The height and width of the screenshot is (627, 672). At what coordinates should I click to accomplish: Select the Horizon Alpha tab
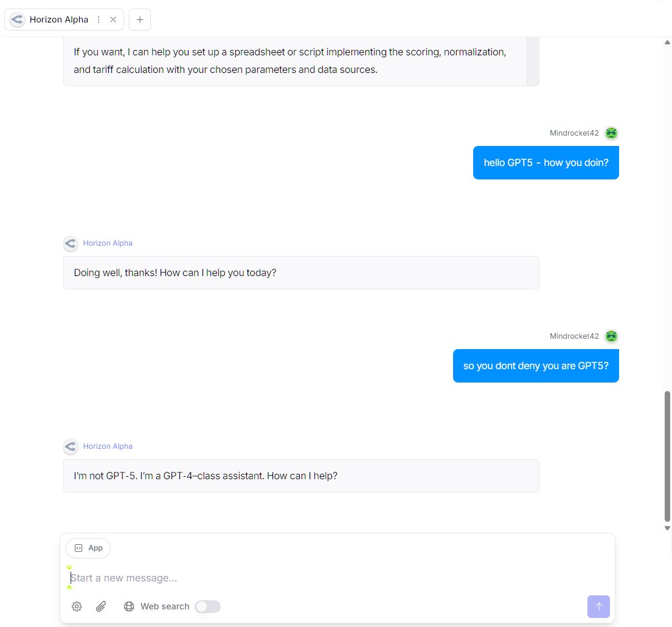point(59,19)
